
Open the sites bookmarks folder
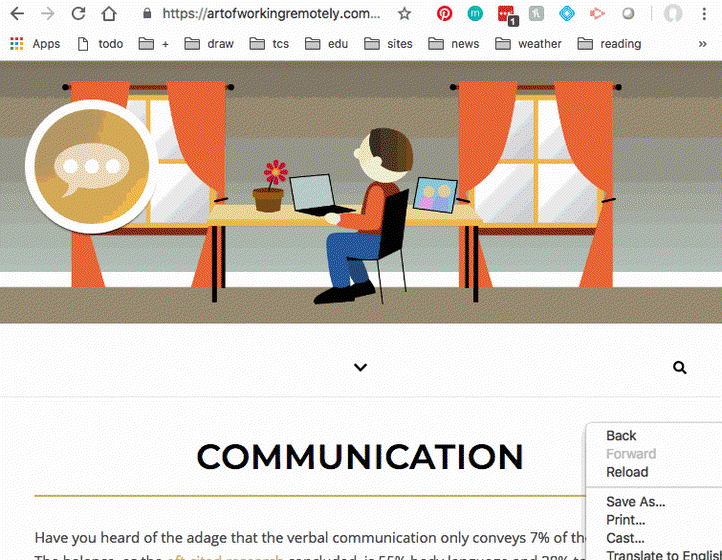point(388,44)
